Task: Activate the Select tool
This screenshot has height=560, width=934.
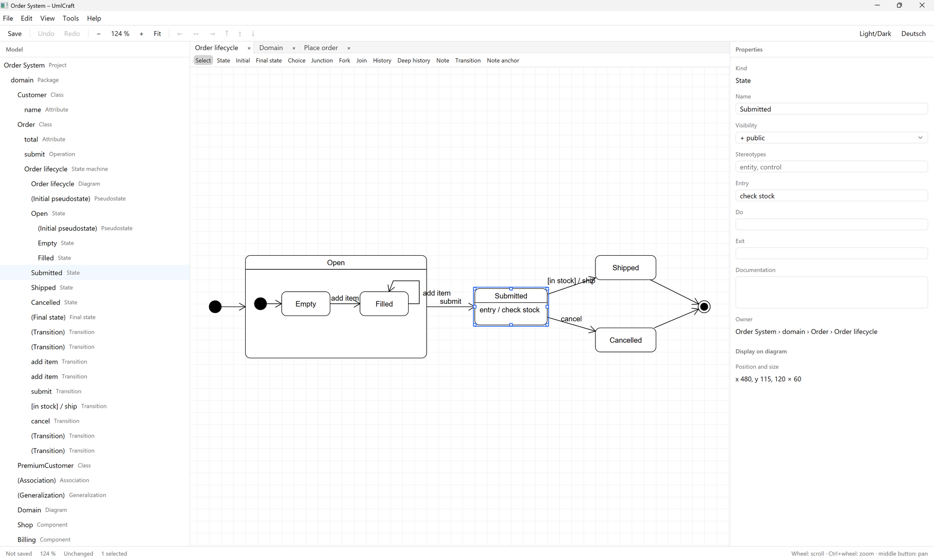Action: click(203, 60)
